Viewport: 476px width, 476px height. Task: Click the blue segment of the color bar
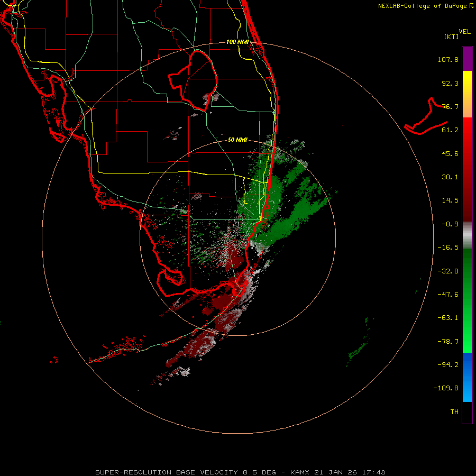point(467,377)
